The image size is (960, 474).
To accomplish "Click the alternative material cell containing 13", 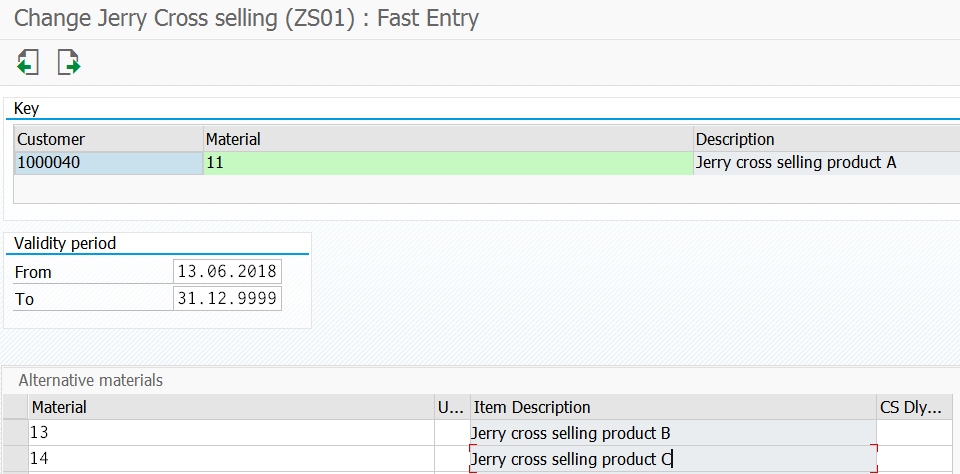I will [231, 433].
